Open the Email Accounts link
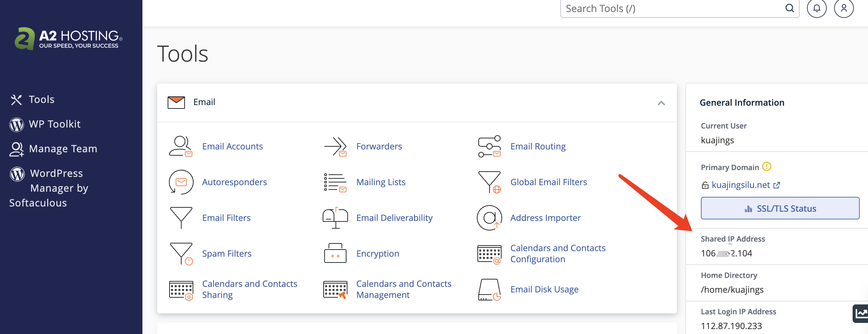The width and height of the screenshot is (868, 334). point(232,146)
